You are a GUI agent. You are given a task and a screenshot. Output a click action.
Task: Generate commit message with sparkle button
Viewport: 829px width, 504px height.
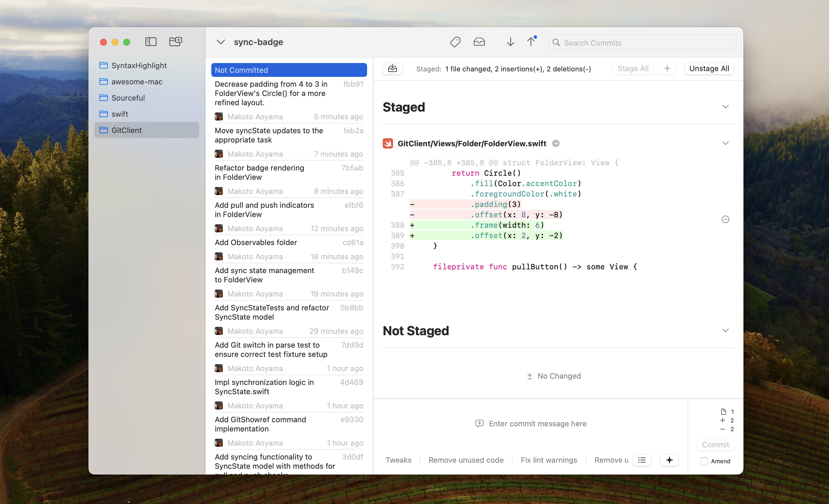coord(669,460)
